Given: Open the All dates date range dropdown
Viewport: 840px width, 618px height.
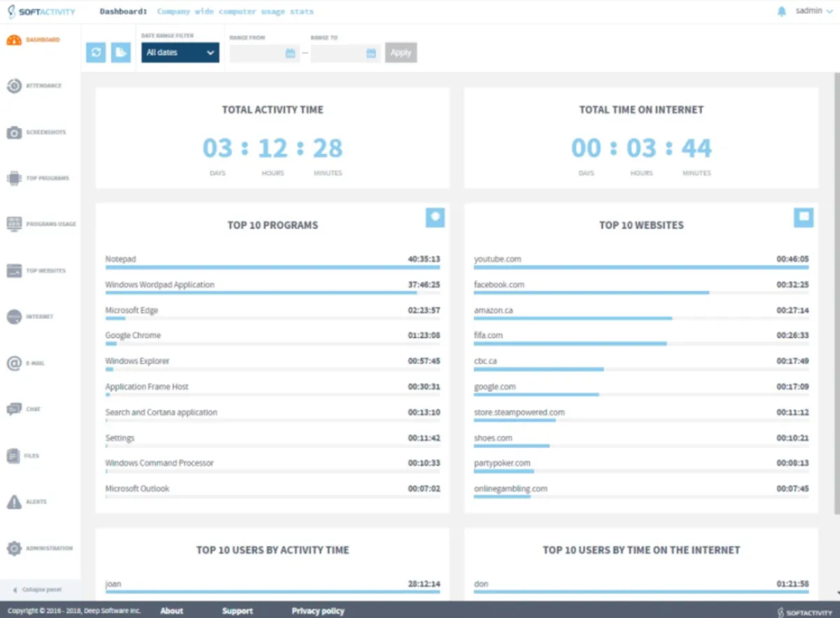Looking at the screenshot, I should pyautogui.click(x=179, y=52).
